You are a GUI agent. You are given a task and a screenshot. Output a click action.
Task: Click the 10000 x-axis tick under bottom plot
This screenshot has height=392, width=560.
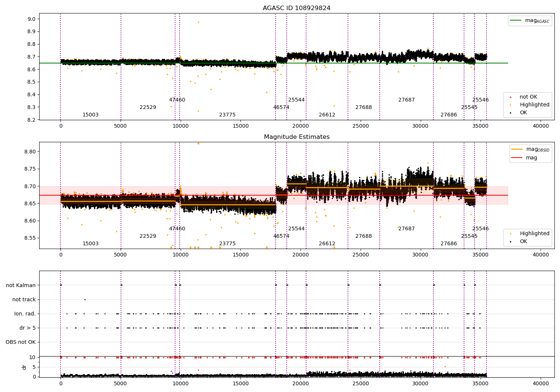click(181, 383)
